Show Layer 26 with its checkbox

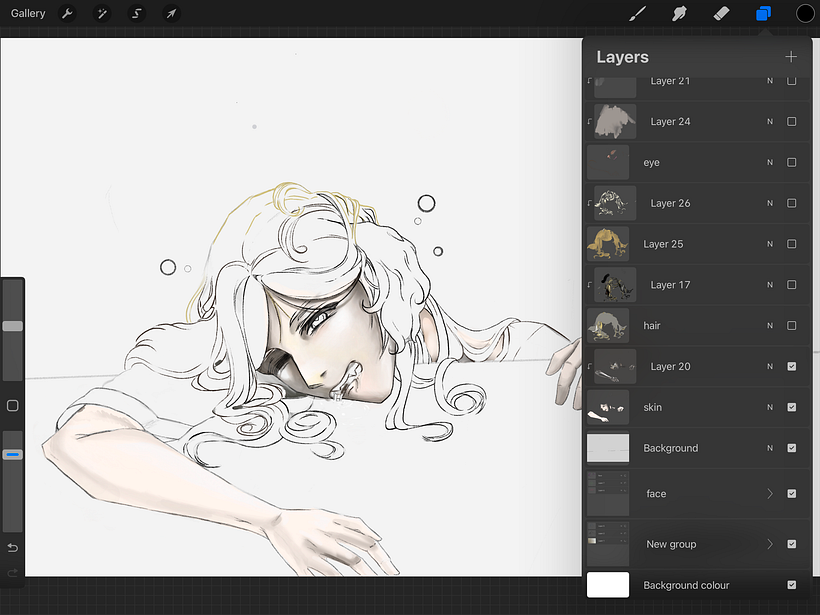tap(792, 203)
